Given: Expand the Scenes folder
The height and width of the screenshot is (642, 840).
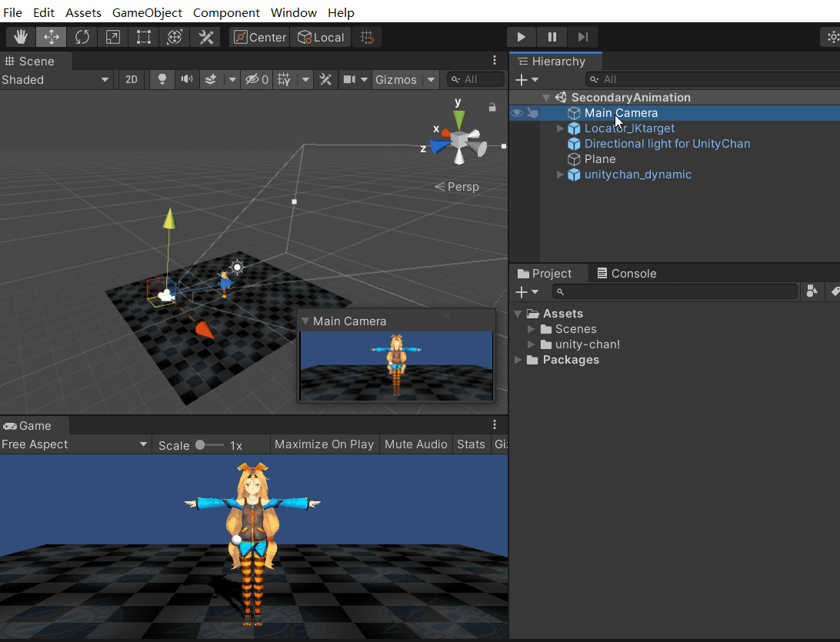Looking at the screenshot, I should click(x=531, y=329).
